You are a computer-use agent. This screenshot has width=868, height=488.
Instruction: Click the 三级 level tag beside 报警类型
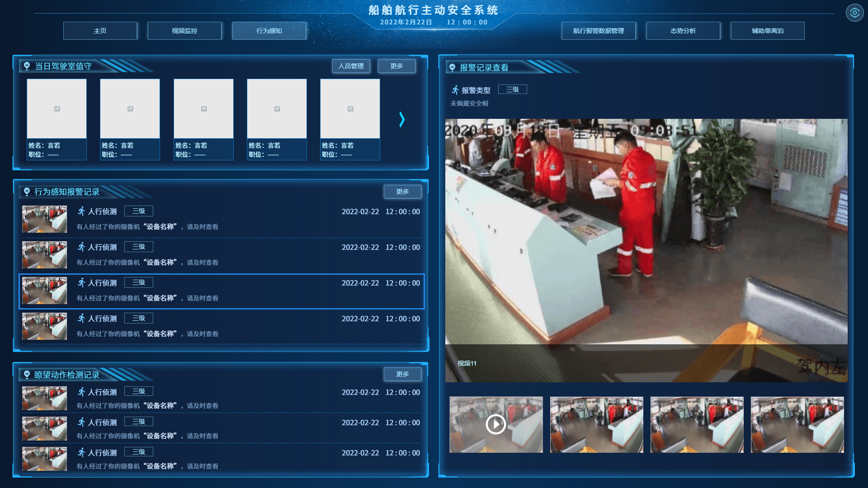[512, 89]
